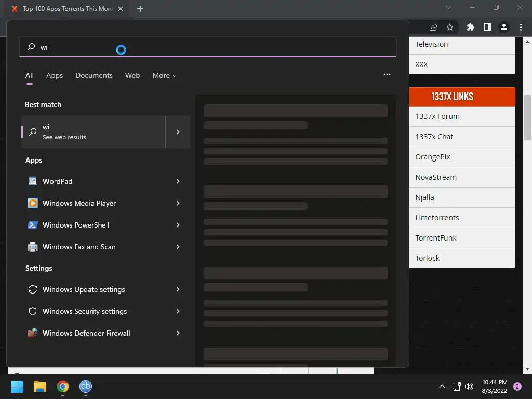532x399 pixels.
Task: Open File Explorer from taskbar
Action: (40, 387)
